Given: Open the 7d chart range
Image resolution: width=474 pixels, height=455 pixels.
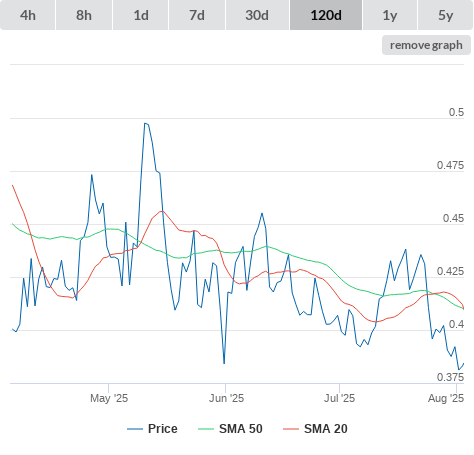Looking at the screenshot, I should [x=197, y=15].
